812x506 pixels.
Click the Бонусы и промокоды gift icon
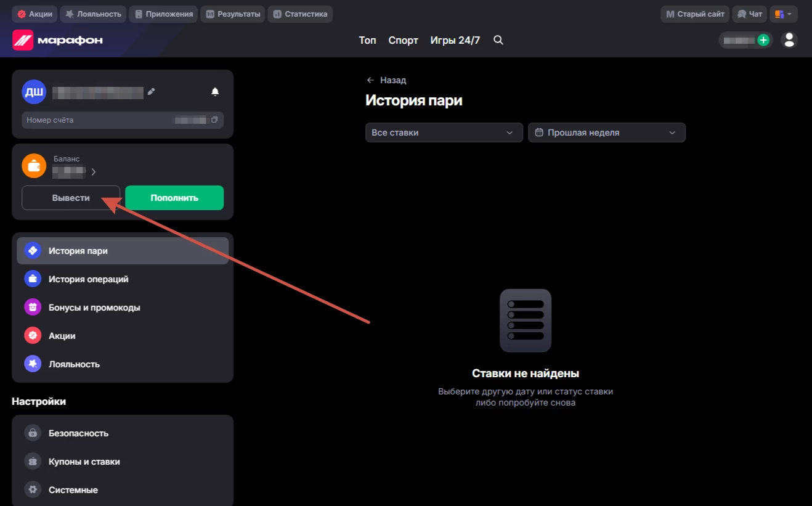(x=33, y=308)
